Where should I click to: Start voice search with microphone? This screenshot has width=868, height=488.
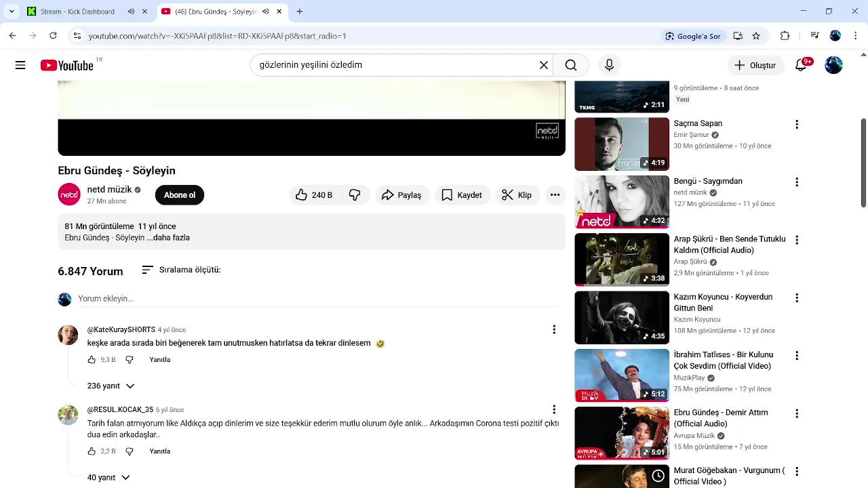point(609,65)
